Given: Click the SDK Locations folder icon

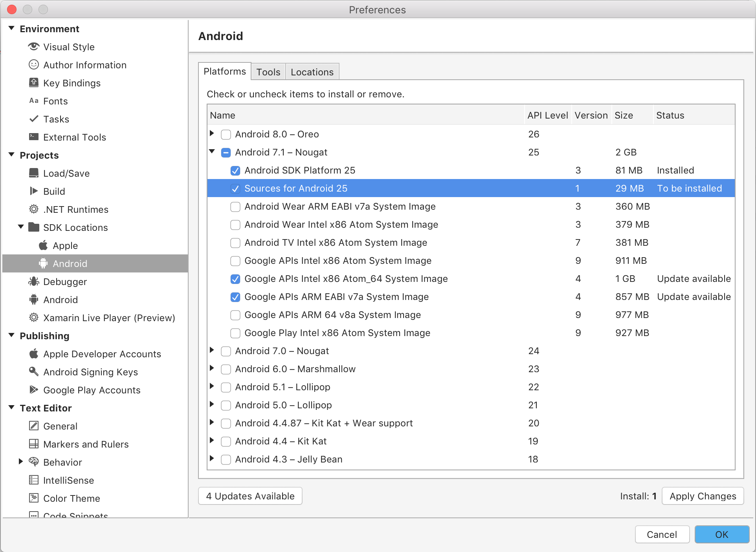Looking at the screenshot, I should coord(34,227).
